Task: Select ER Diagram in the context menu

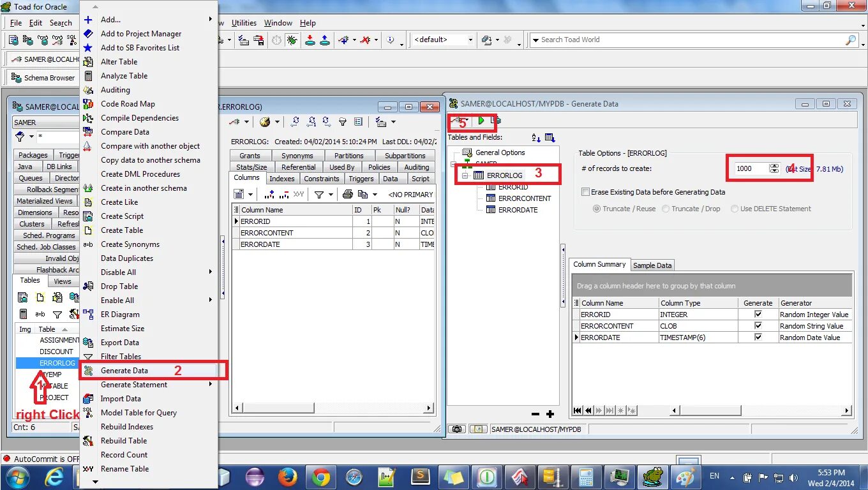Action: tap(149, 315)
